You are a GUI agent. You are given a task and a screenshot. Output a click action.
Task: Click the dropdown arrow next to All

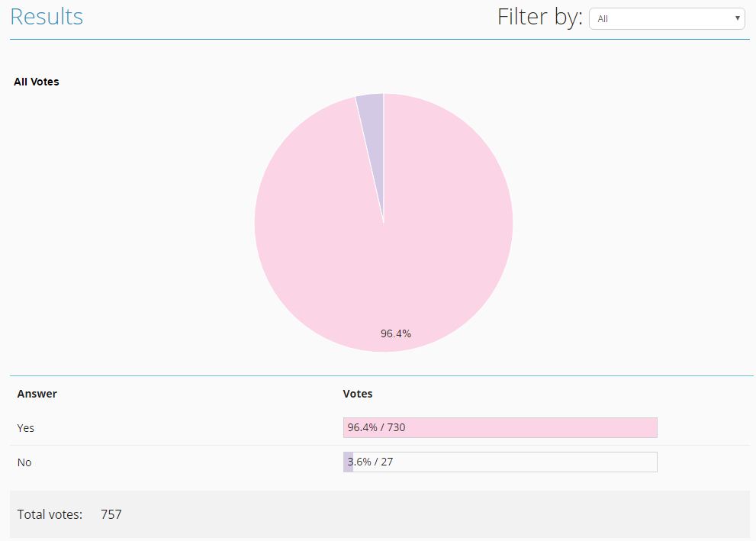pyautogui.click(x=738, y=18)
